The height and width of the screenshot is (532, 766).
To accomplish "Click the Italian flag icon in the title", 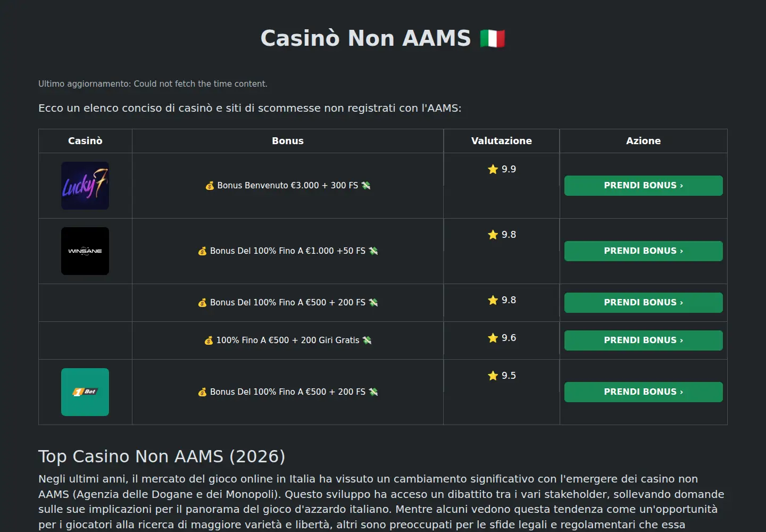I will tap(493, 38).
